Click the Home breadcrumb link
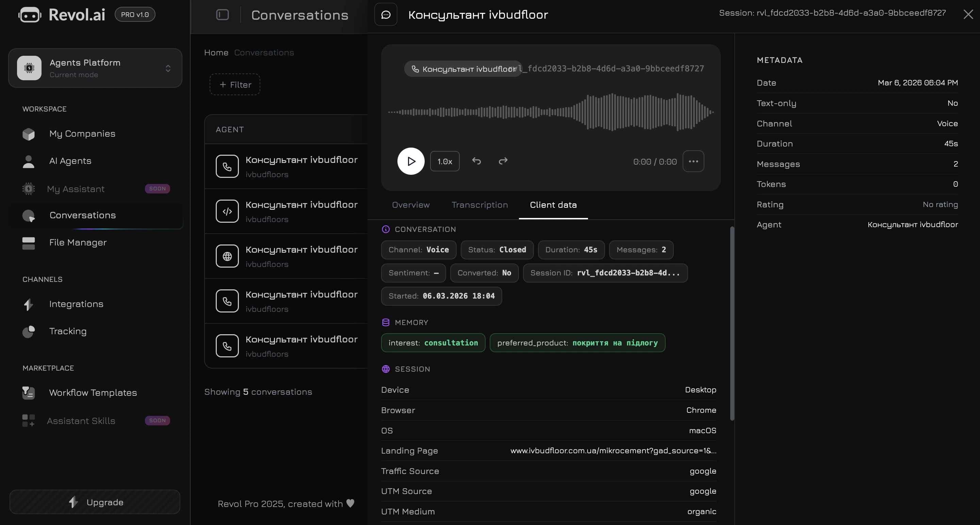980x525 pixels. 216,52
